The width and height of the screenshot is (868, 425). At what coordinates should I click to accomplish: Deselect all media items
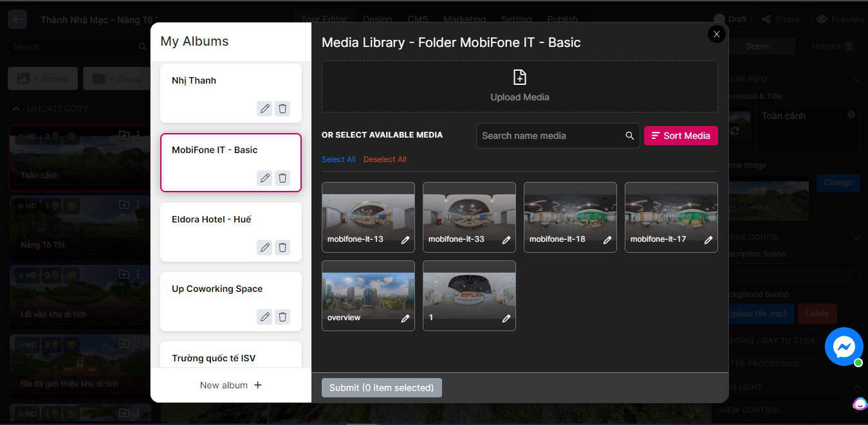pyautogui.click(x=385, y=159)
